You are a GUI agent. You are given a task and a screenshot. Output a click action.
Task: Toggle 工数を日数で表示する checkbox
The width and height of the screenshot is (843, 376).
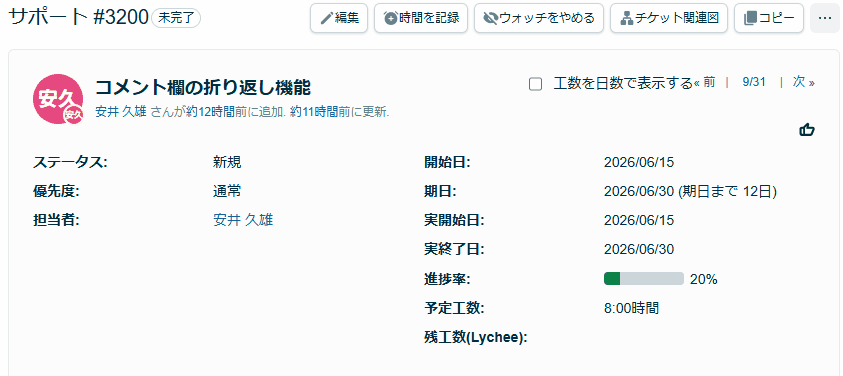(535, 84)
